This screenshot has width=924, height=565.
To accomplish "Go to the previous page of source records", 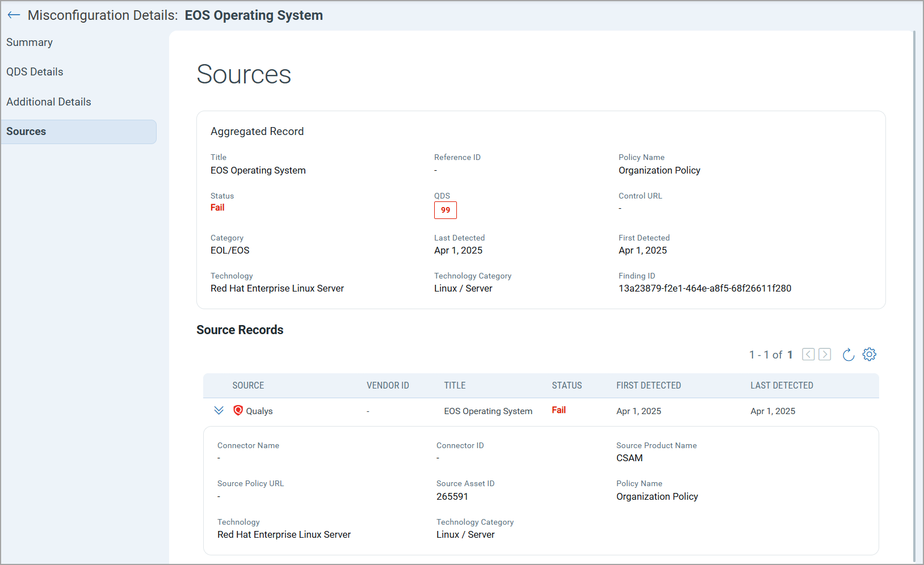I will click(x=808, y=355).
